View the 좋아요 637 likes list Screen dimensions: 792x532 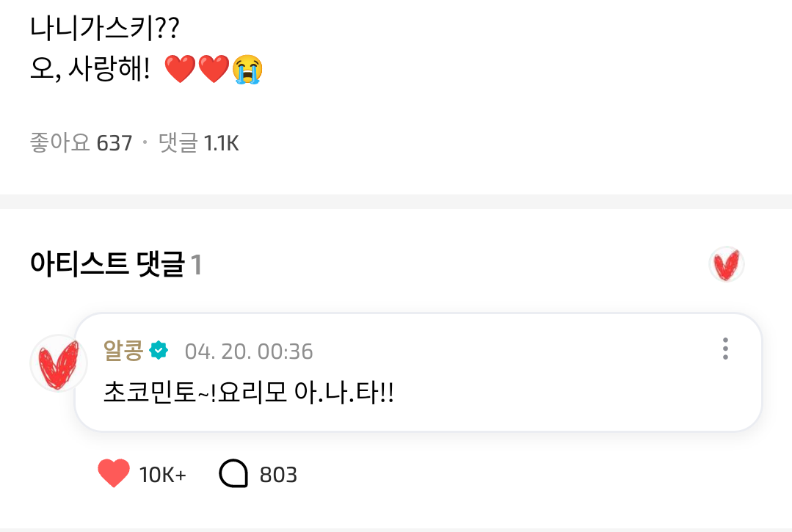[x=81, y=143]
